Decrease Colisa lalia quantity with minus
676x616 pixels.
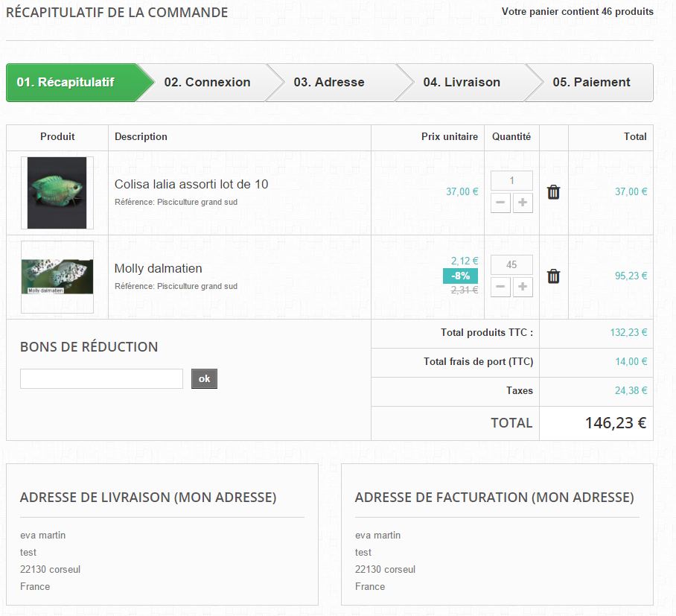pos(500,203)
